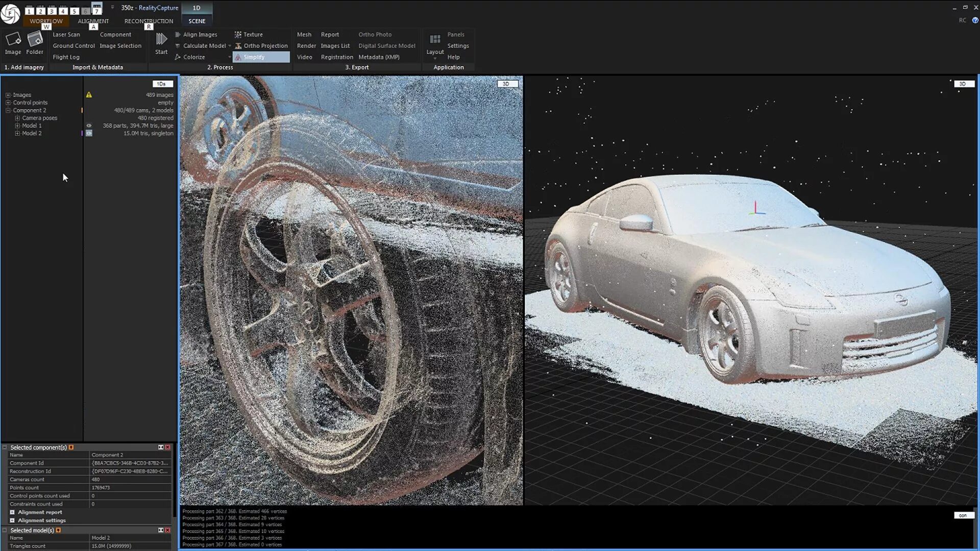The width and height of the screenshot is (980, 551).
Task: Expand the Images tree node
Action: click(x=8, y=95)
